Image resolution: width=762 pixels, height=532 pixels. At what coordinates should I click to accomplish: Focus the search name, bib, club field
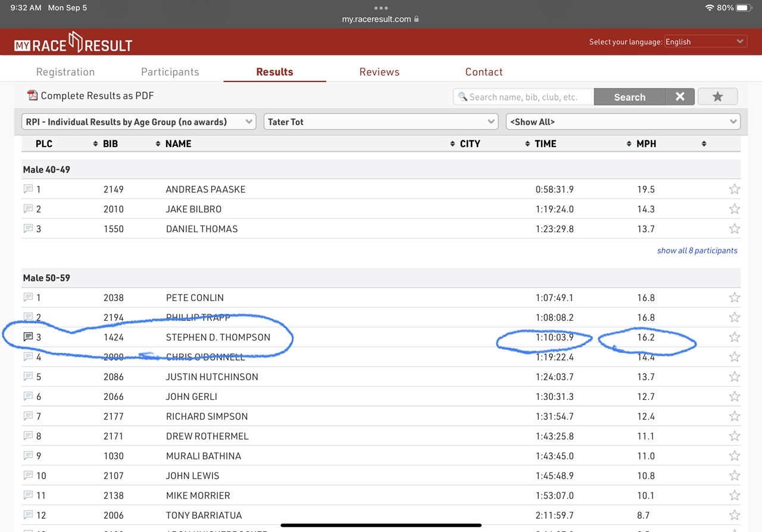click(524, 96)
